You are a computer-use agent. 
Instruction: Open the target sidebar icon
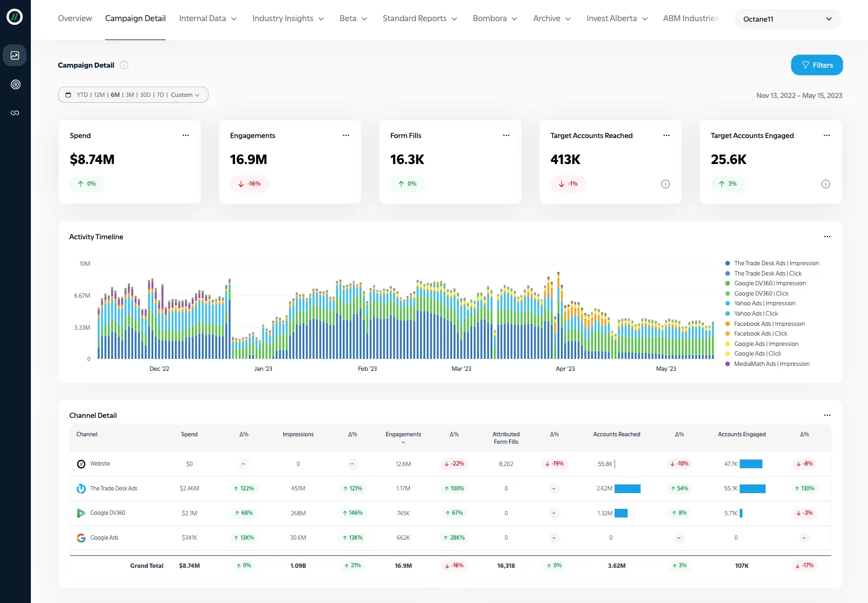[x=15, y=84]
